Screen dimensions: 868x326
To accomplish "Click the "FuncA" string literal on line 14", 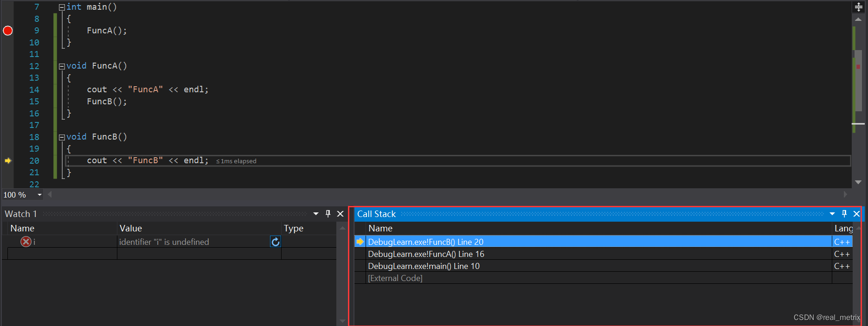I will [145, 89].
